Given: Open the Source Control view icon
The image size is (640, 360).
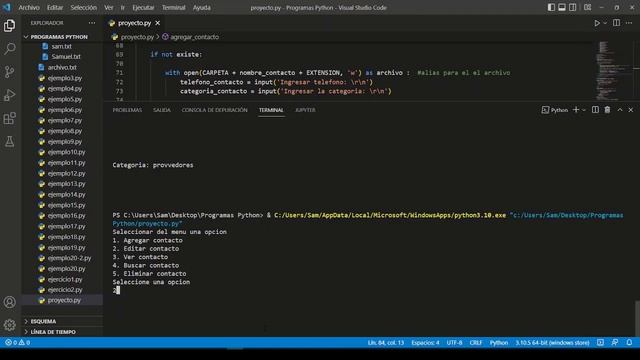Looking at the screenshot, I should (9, 72).
